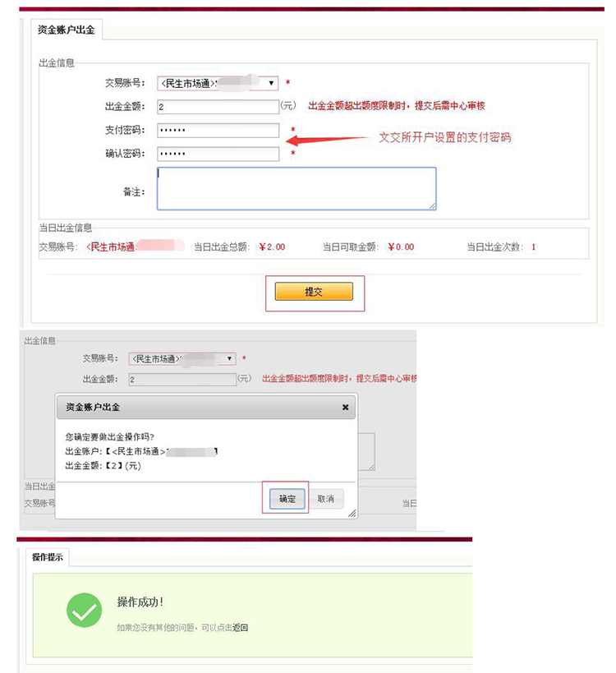
Task: Cancel withdrawal with the 取消 button
Action: [x=326, y=499]
